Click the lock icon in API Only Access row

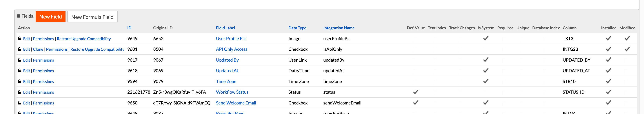[19, 49]
